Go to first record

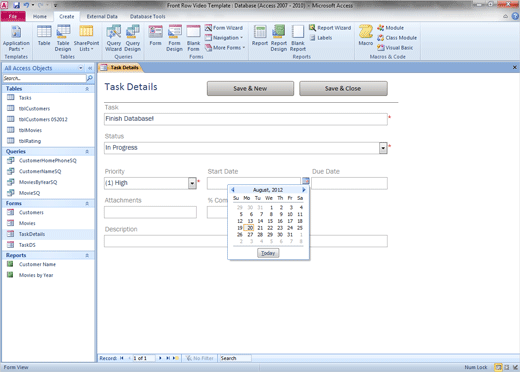point(122,358)
